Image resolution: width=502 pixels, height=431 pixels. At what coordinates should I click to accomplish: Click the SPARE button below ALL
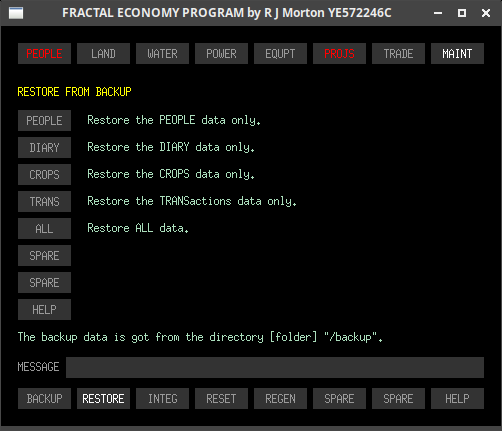click(44, 255)
